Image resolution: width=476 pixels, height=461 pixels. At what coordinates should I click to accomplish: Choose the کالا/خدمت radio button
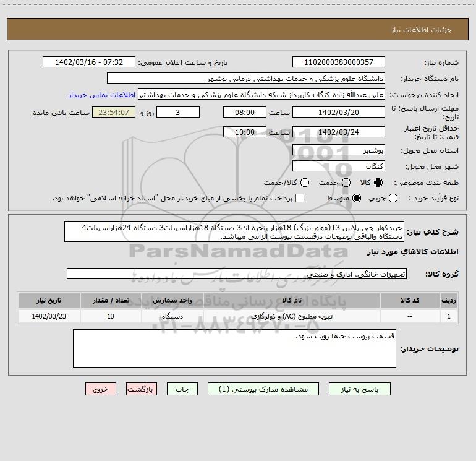(305, 183)
